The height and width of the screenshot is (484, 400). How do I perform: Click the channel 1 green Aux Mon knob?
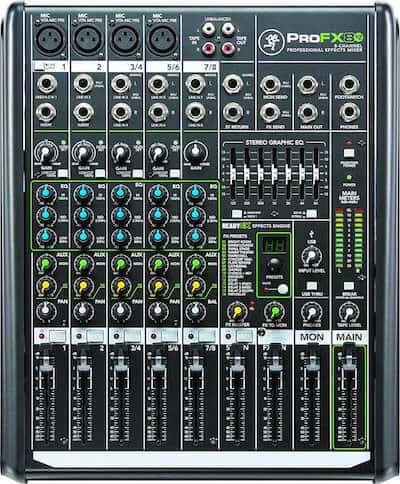point(46,264)
